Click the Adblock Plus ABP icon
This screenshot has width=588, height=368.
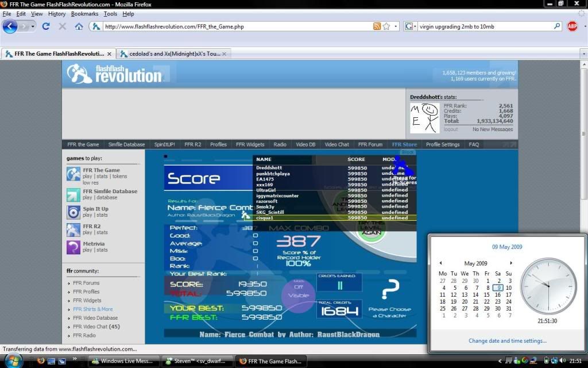(x=572, y=26)
